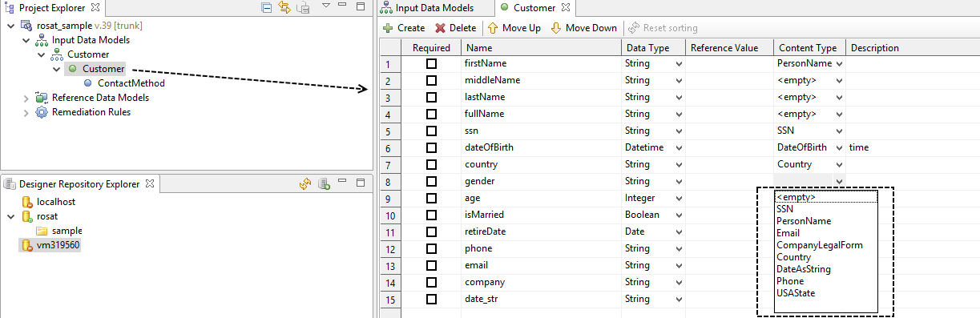Viewport: 980px width, 318px height.
Task: Sort by the Name column header
Action: [x=541, y=47]
